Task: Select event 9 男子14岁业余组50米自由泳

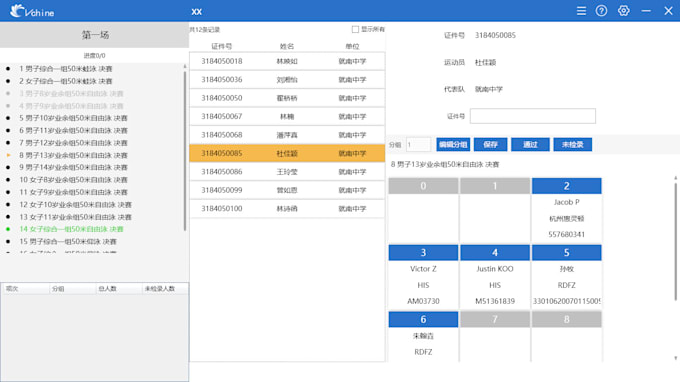Action: 73,167
